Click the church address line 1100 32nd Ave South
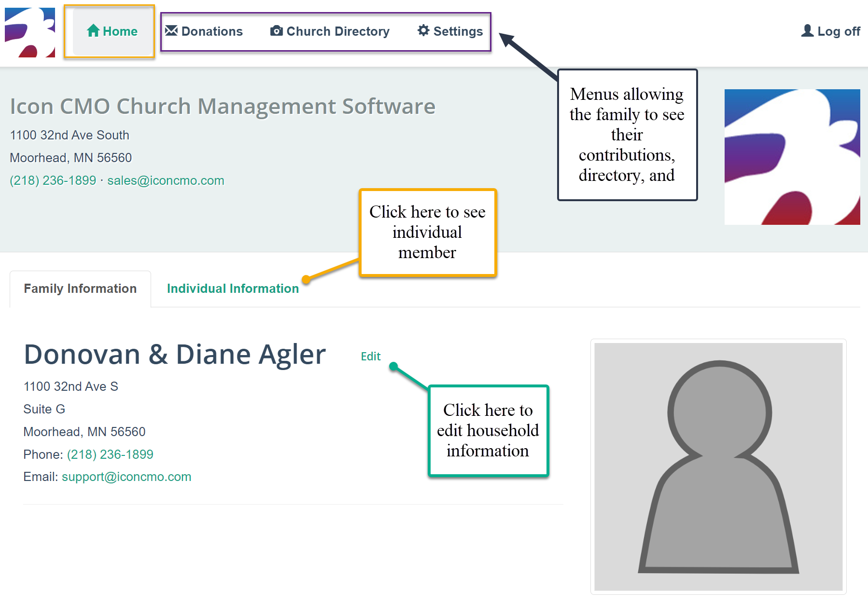Image resolution: width=868 pixels, height=604 pixels. pyautogui.click(x=70, y=135)
